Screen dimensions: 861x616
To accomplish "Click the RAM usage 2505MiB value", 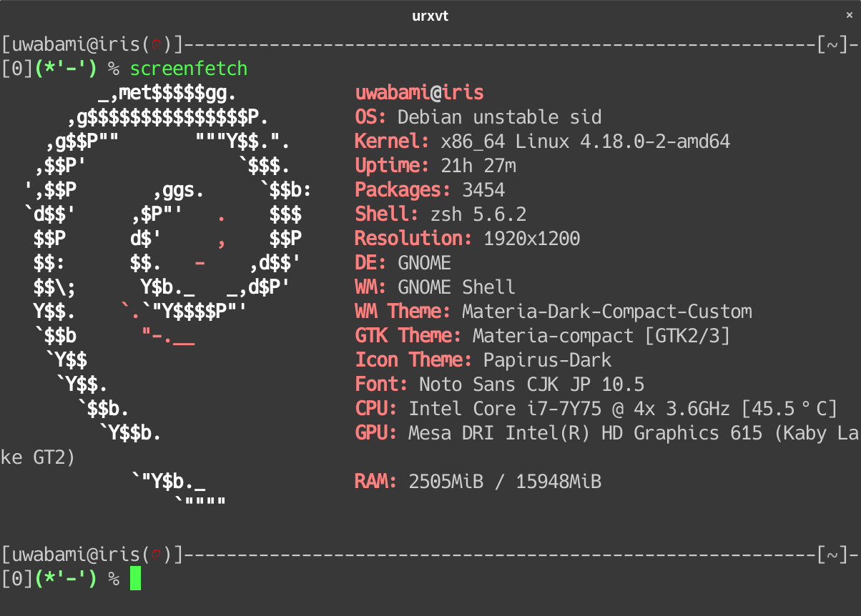I will [445, 482].
